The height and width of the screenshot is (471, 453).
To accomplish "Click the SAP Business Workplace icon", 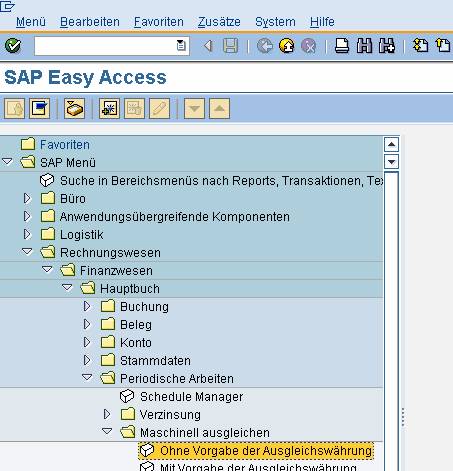I will pos(75,108).
